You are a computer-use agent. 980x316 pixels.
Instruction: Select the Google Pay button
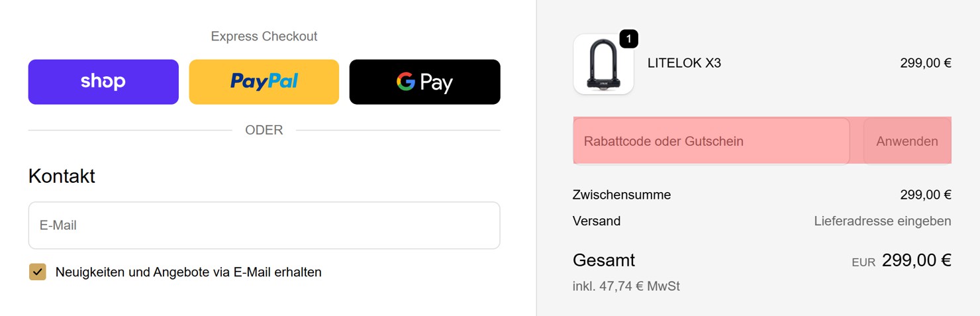click(x=424, y=81)
